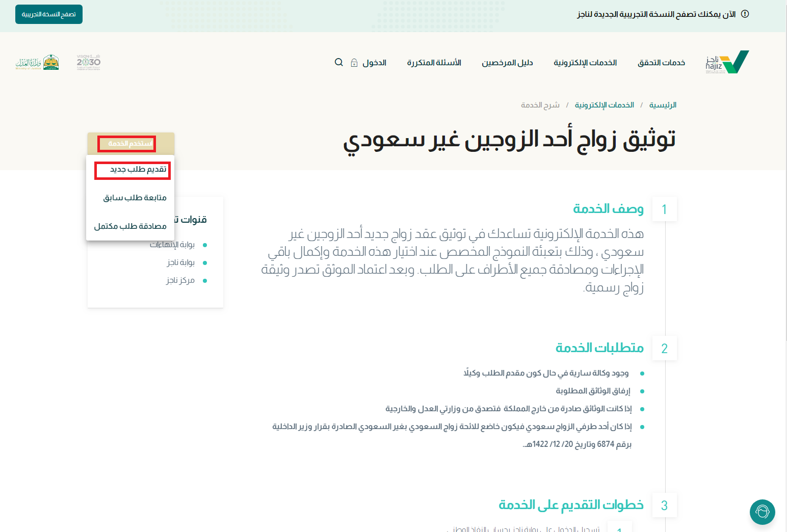Expand the استخدم الخدمة dropdown button

(x=131, y=144)
